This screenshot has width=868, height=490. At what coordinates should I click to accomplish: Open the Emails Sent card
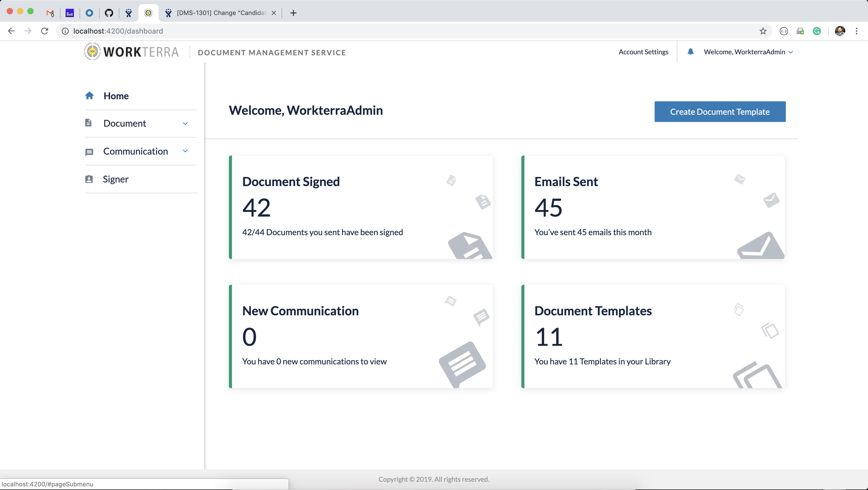coord(653,207)
